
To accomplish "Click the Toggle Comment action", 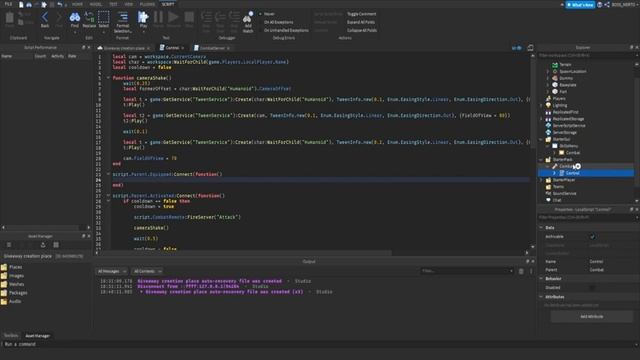I will coord(362,14).
